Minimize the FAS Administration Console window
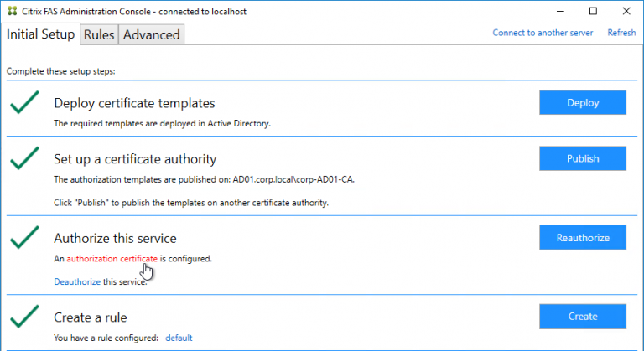644x351 pixels. pos(554,11)
